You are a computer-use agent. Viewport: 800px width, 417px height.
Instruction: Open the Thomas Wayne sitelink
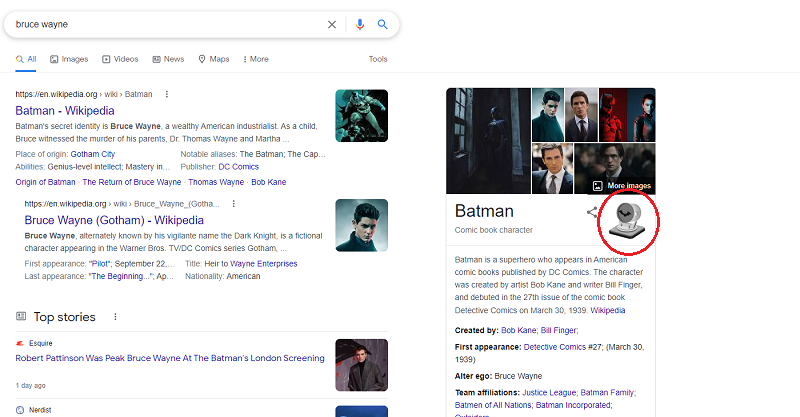pos(216,182)
